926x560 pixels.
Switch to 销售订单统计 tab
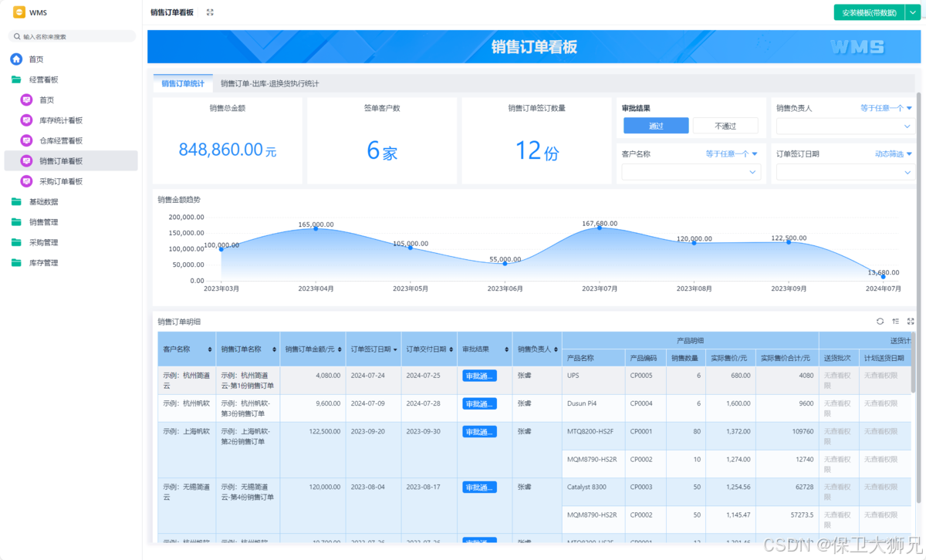[x=183, y=83]
